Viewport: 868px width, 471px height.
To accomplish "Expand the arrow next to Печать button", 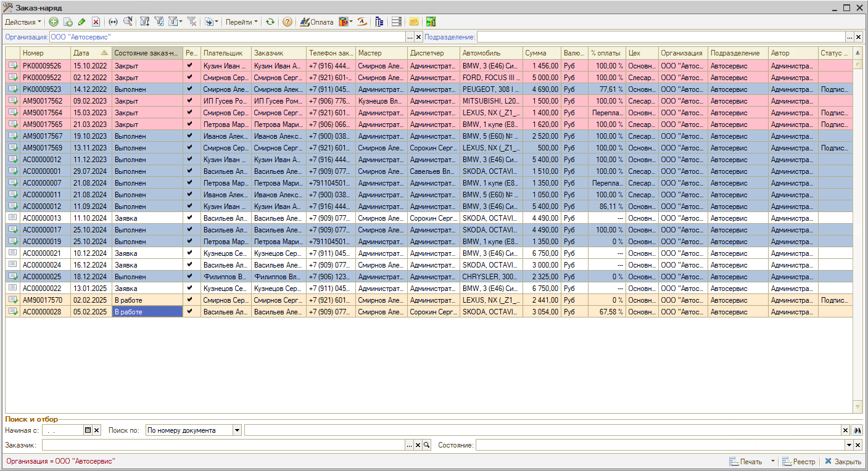I will (772, 461).
